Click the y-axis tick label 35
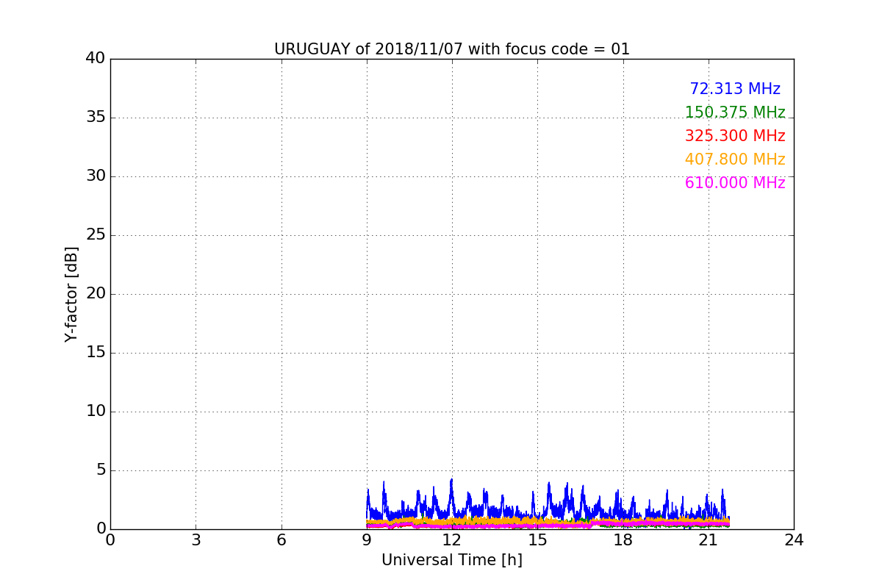The width and height of the screenshot is (882, 588). (96, 118)
